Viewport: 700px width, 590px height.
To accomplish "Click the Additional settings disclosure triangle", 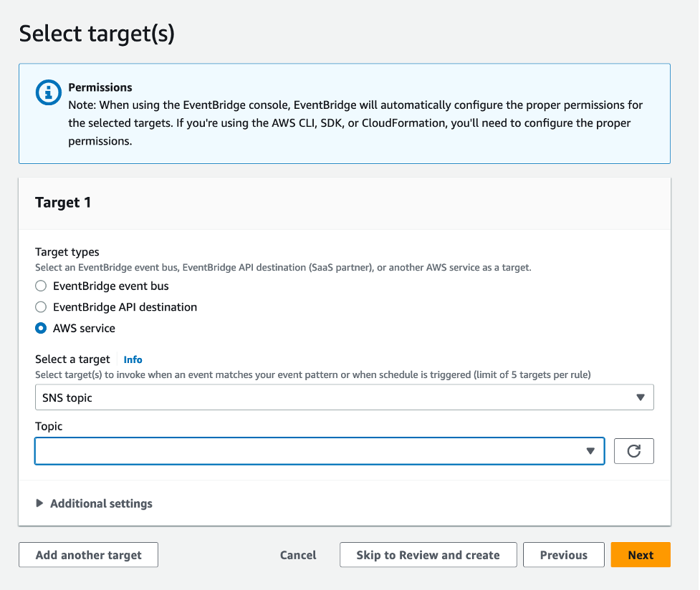I will click(x=40, y=503).
